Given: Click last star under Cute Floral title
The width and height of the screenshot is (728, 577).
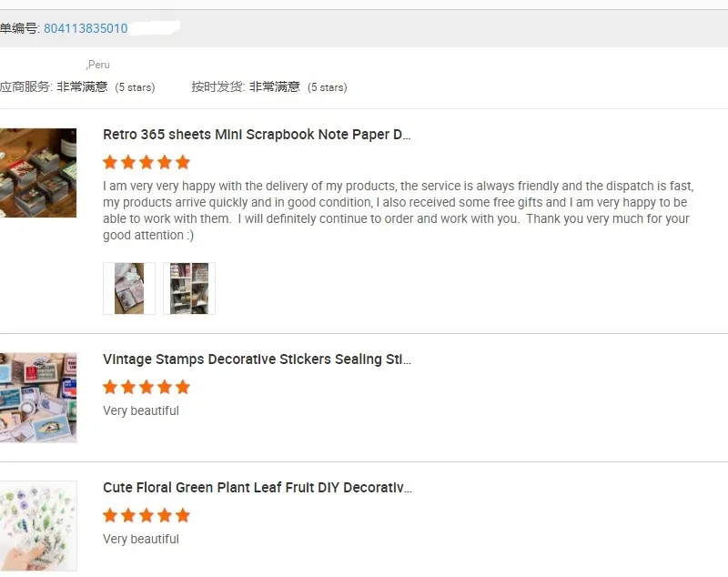Looking at the screenshot, I should coord(183,516).
